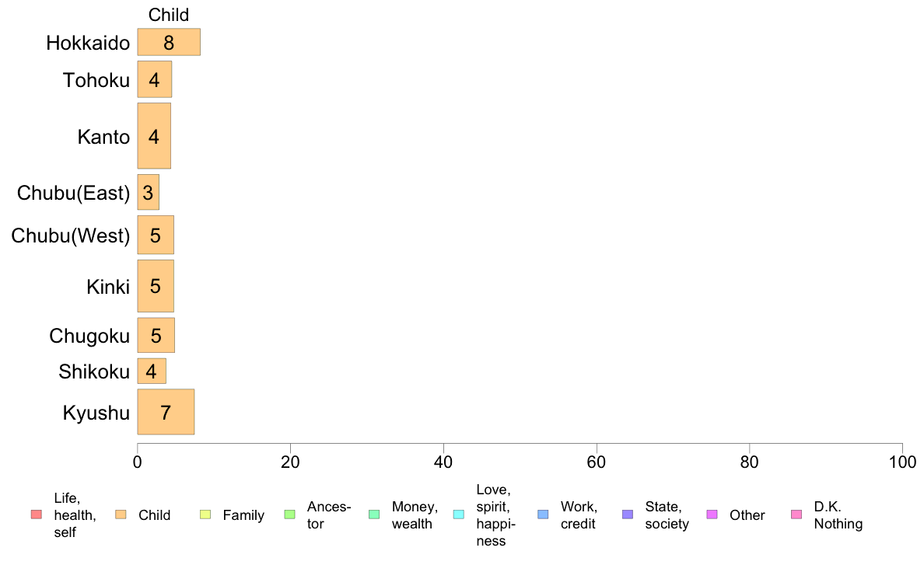Click the red Life, health, self swatch

[x=37, y=514]
